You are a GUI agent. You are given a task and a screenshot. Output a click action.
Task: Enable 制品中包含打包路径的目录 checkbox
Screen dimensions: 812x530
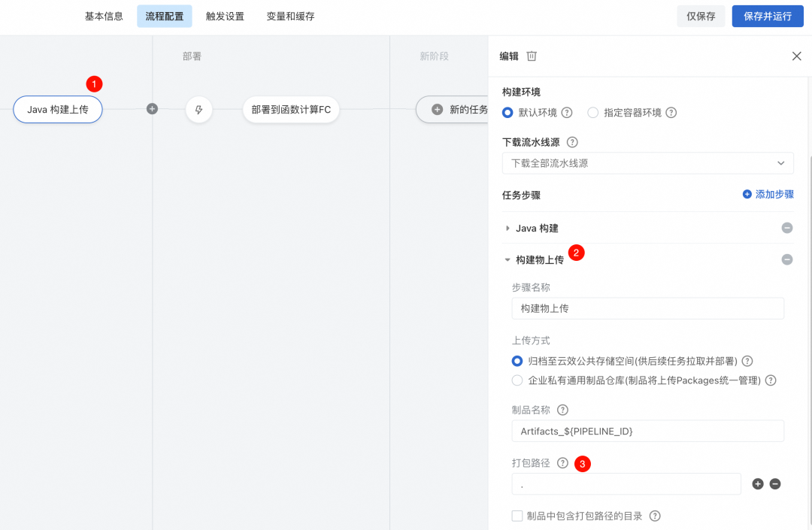517,516
